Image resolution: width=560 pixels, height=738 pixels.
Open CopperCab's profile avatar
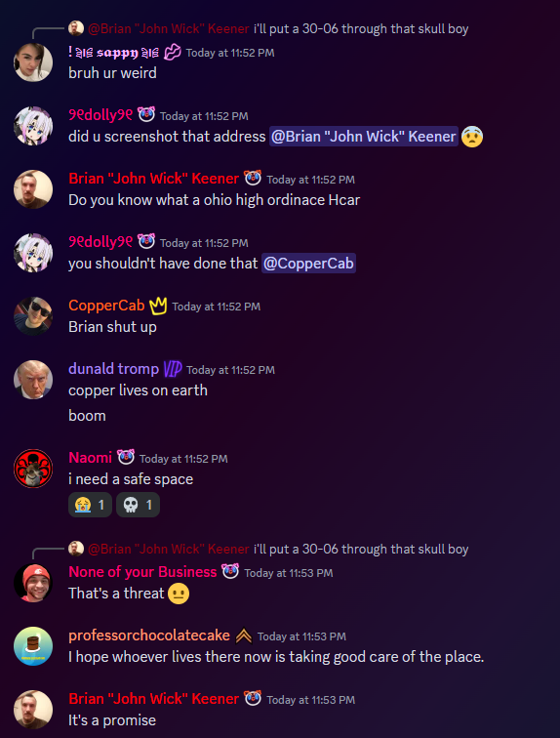point(33,316)
